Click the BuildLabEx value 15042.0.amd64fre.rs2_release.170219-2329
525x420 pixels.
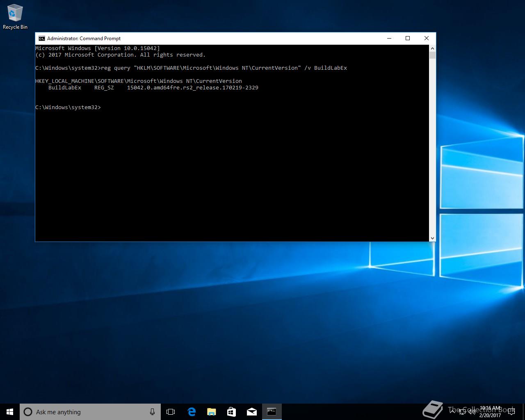(x=192, y=87)
